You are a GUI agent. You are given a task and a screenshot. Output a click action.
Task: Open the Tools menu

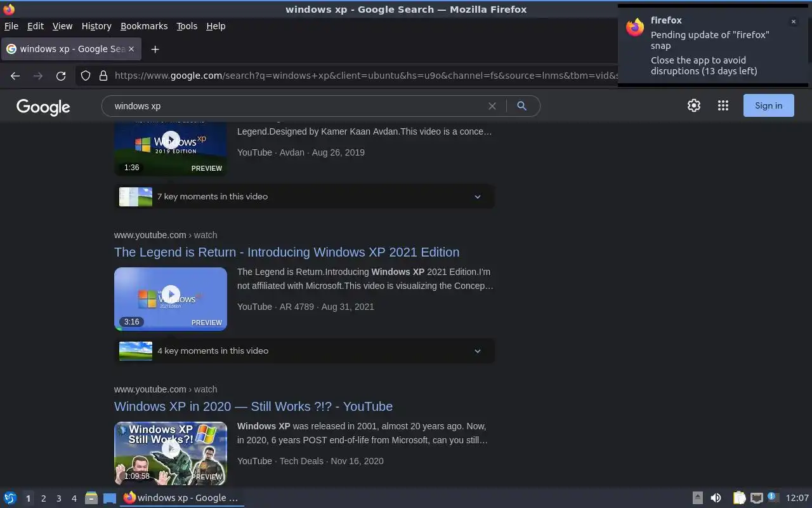pyautogui.click(x=187, y=26)
